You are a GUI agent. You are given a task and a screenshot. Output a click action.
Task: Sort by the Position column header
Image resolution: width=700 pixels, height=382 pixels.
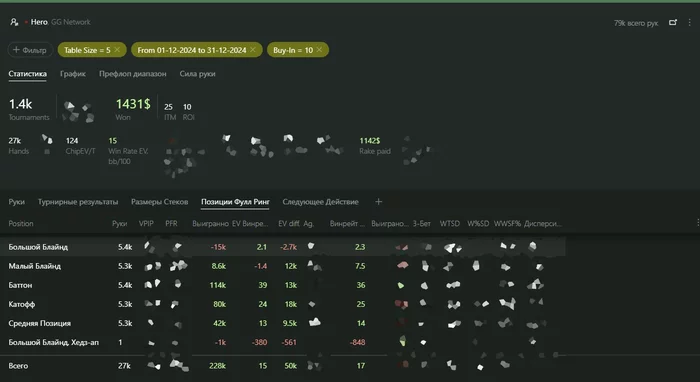pyautogui.click(x=21, y=224)
